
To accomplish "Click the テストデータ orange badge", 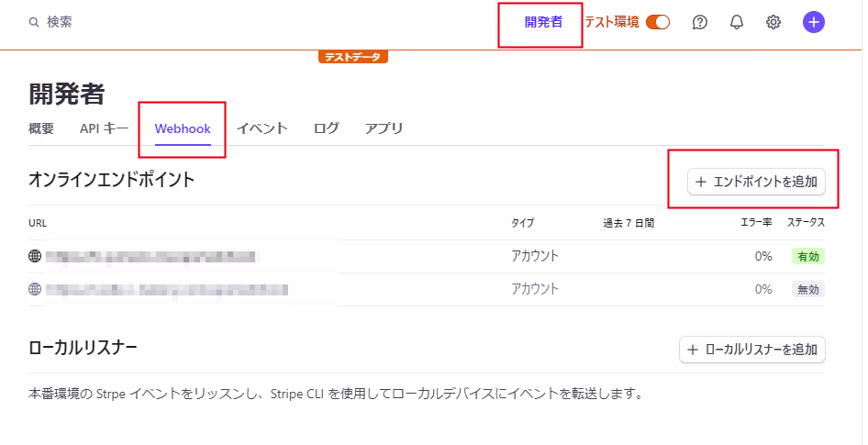I will pos(353,57).
